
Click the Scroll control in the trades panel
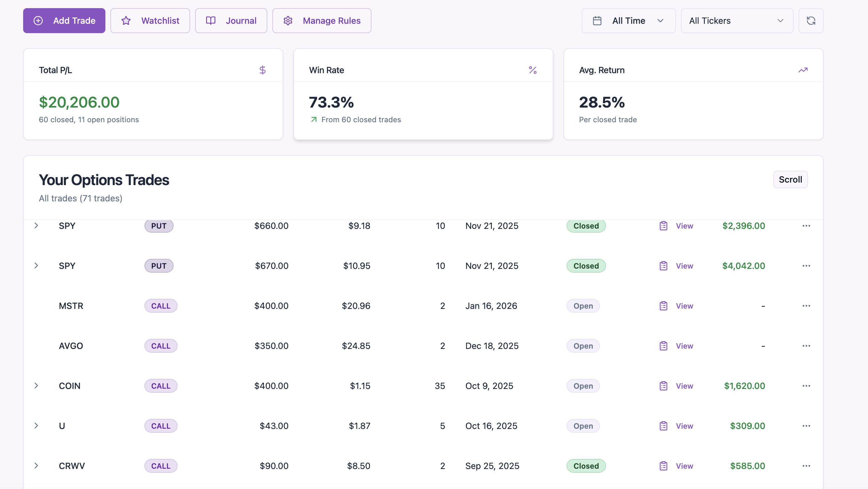(790, 179)
